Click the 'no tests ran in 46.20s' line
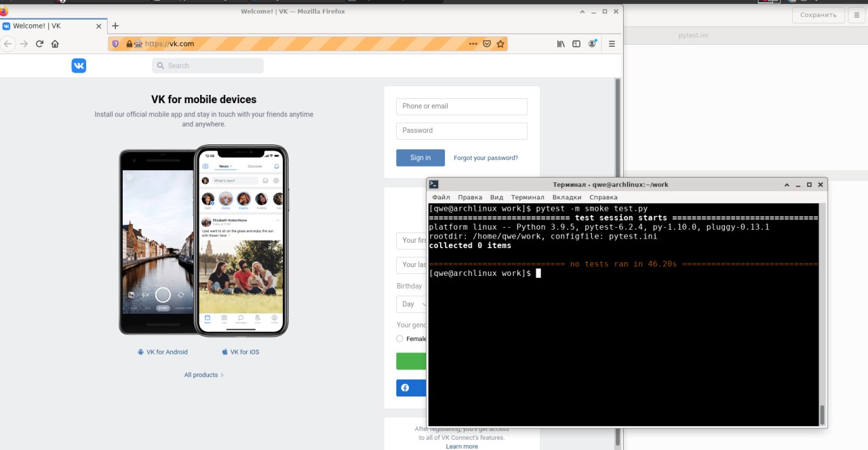Screen dimensions: 868x450 coord(623,264)
